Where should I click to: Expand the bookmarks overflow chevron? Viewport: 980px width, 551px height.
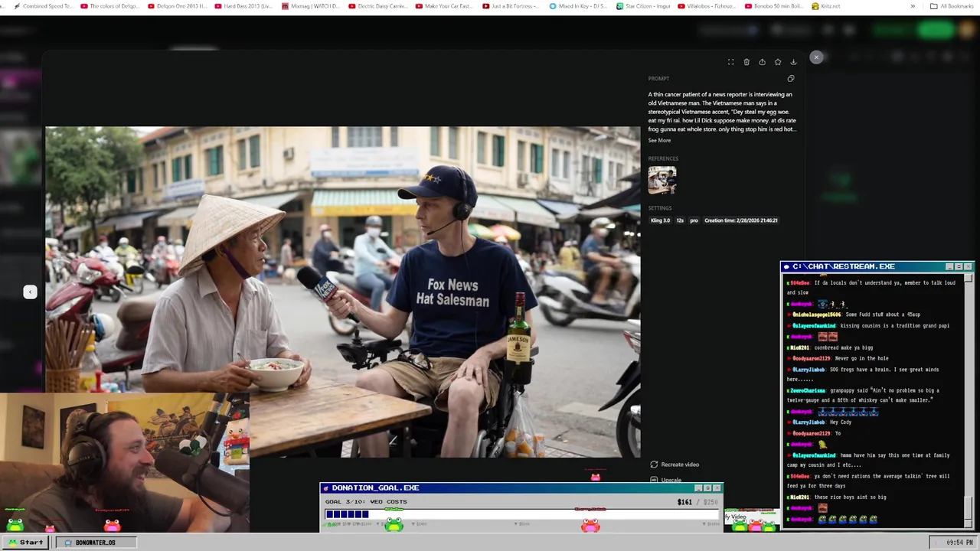[x=913, y=6]
